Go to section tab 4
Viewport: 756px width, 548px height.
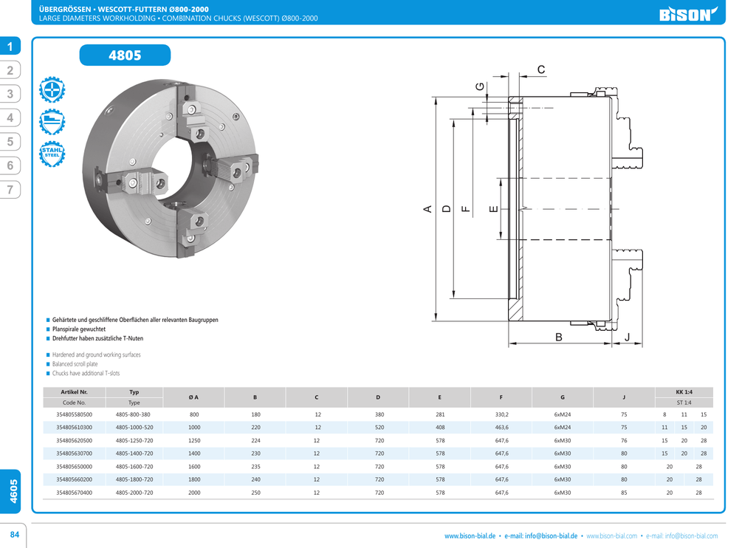point(10,118)
